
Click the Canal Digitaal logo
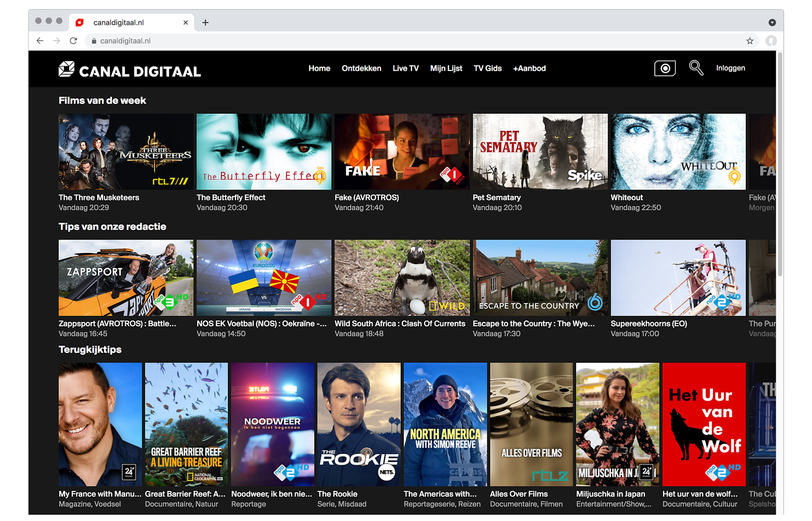point(130,70)
